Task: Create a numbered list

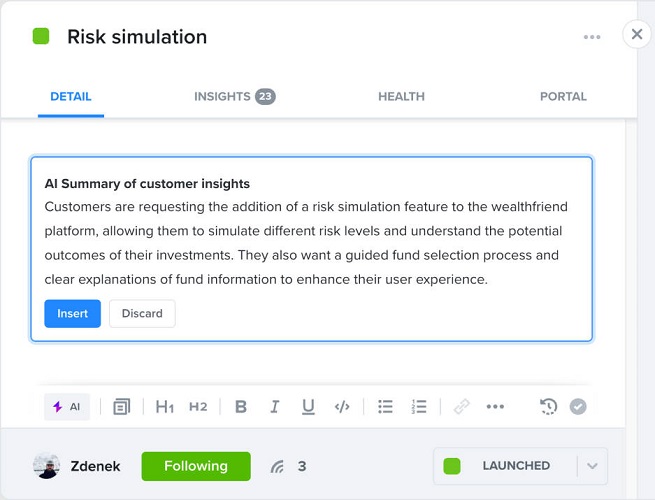Action: tap(419, 407)
